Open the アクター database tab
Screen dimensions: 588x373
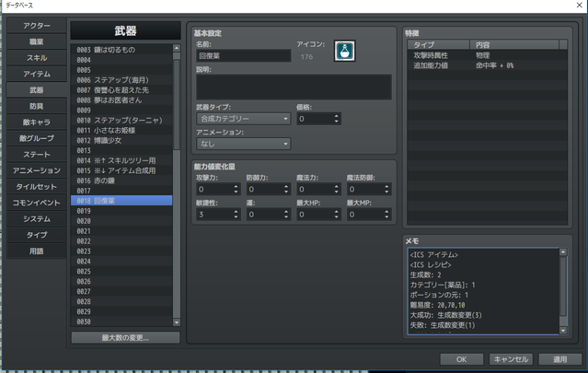click(x=37, y=26)
